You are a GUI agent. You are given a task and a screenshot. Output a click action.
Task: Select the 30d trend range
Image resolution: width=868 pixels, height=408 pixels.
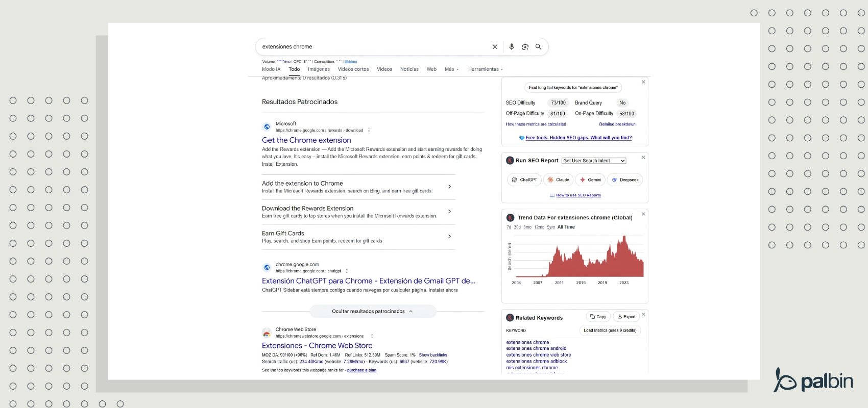[517, 227]
